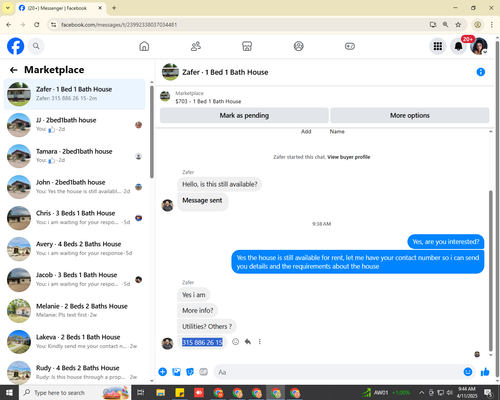500x400 pixels.
Task: Open the Lakeva - 2 Beds 1 Bath House chat
Action: (x=74, y=342)
